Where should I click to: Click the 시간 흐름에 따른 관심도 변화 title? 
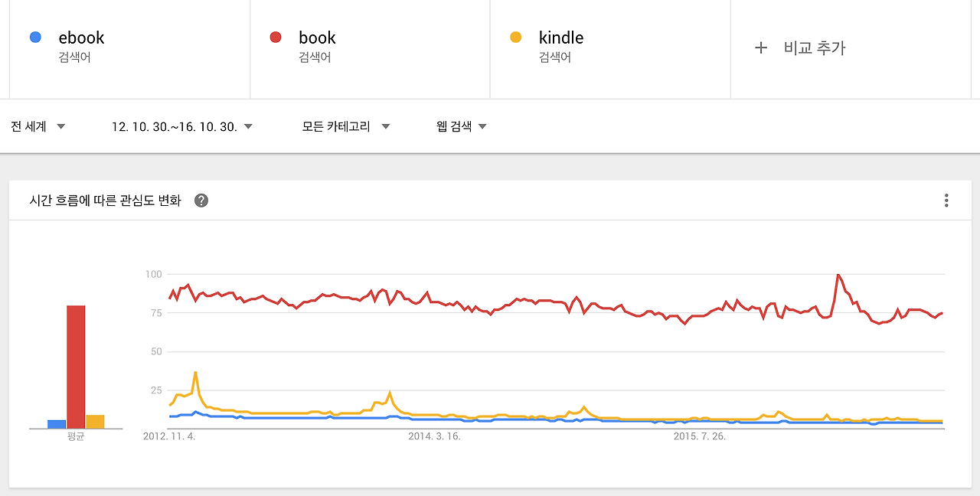coord(106,201)
